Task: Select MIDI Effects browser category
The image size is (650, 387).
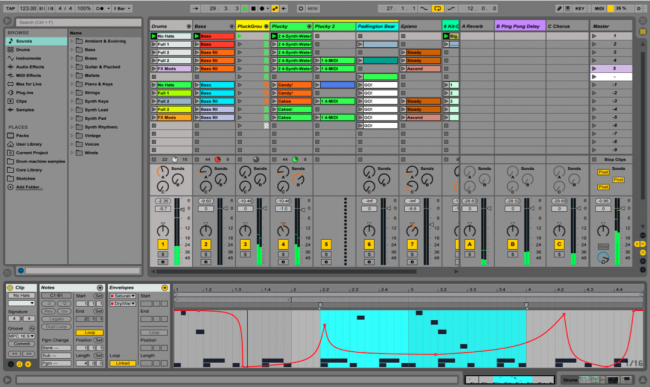Action: point(36,75)
